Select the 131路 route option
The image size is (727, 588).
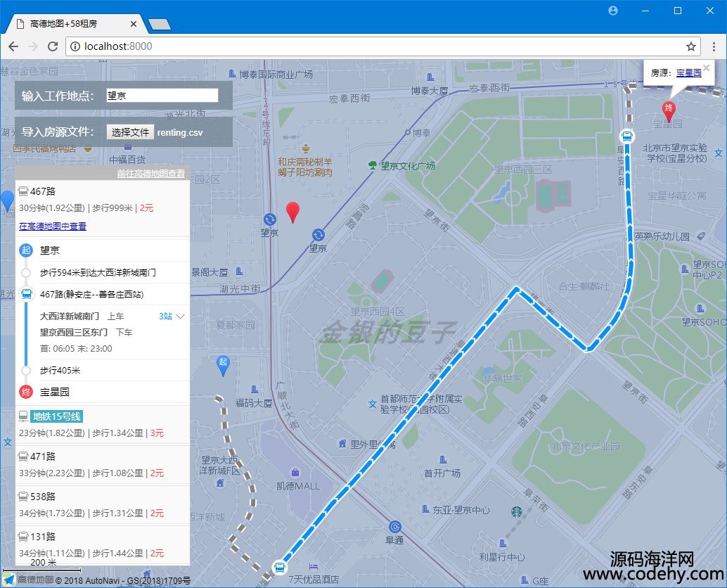103,544
